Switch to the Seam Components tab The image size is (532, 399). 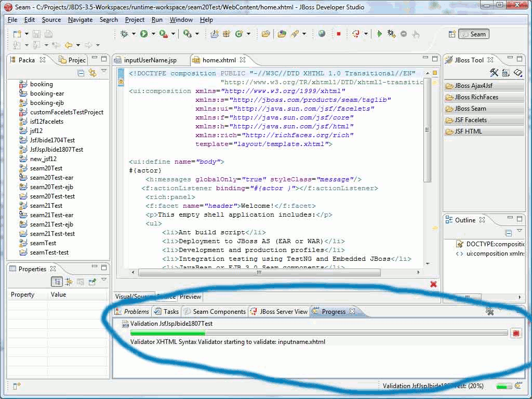click(x=215, y=312)
